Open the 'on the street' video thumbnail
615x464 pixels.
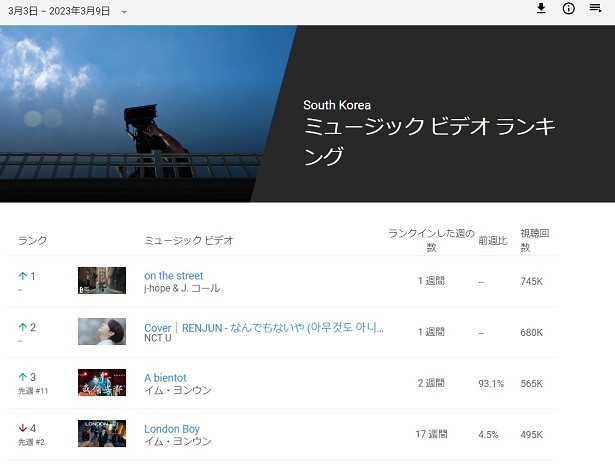[102, 281]
